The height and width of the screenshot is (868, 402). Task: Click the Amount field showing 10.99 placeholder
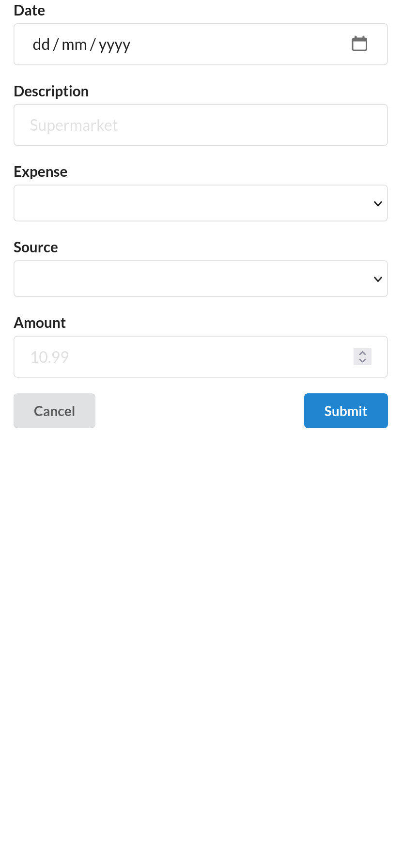(x=194, y=357)
